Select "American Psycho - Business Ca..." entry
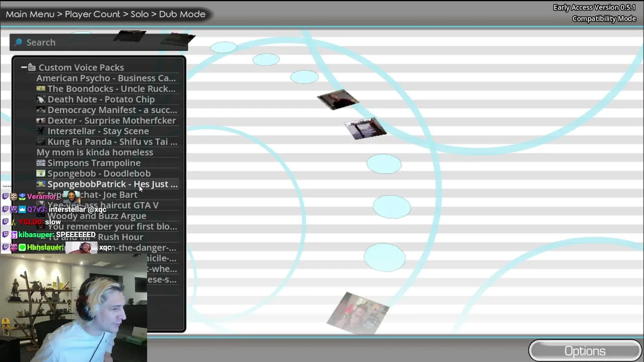The height and width of the screenshot is (362, 644). point(106,78)
